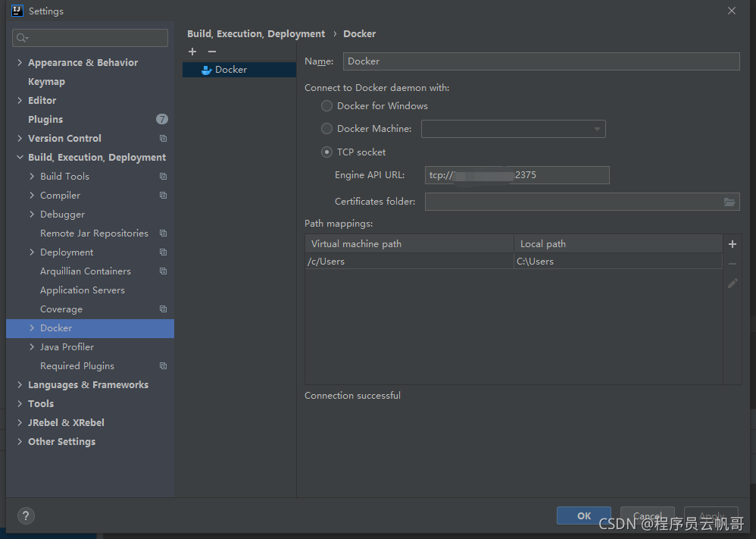The image size is (756, 539).
Task: Select Docker Machine radio option
Action: (x=327, y=128)
